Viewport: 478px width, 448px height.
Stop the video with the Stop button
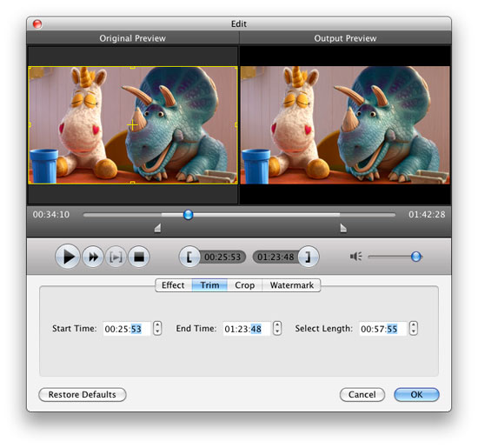[139, 257]
